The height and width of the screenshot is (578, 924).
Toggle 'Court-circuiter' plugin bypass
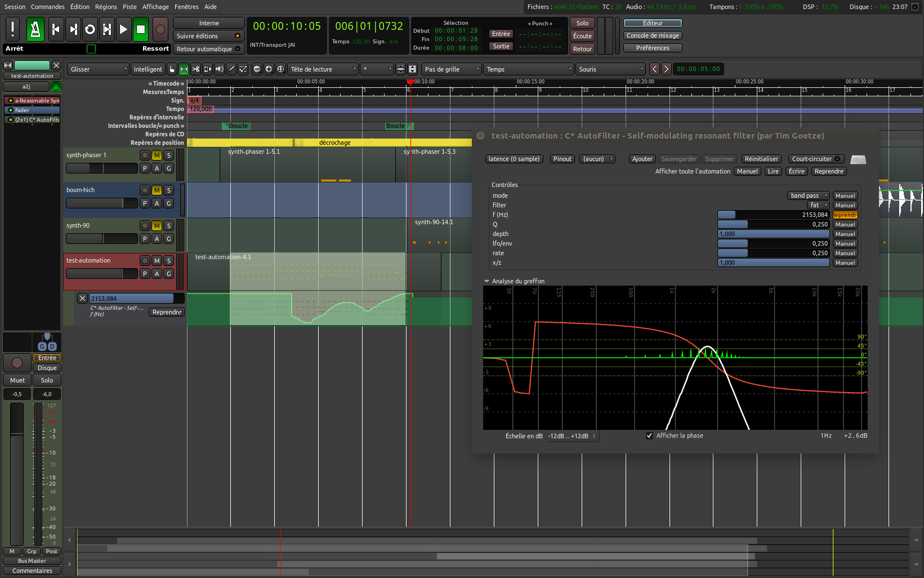click(x=816, y=159)
